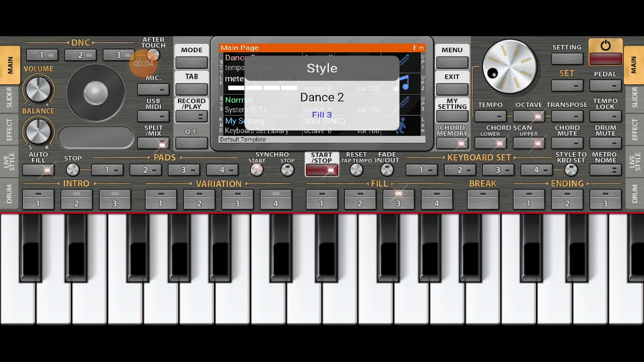Tap the Fade In/Out round button
644x362 pixels.
pos(387,170)
